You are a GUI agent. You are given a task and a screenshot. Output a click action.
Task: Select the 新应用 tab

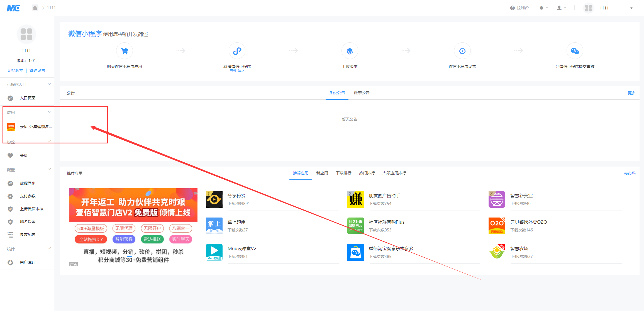[x=322, y=173]
